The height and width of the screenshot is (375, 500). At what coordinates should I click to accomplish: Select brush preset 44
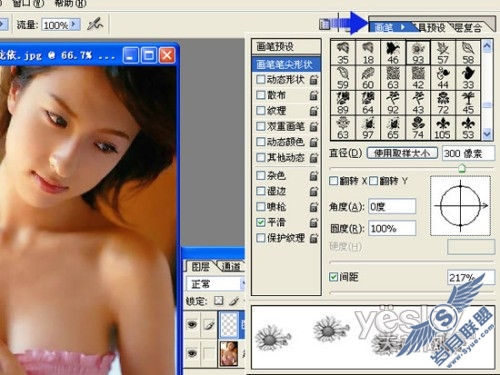click(x=443, y=77)
